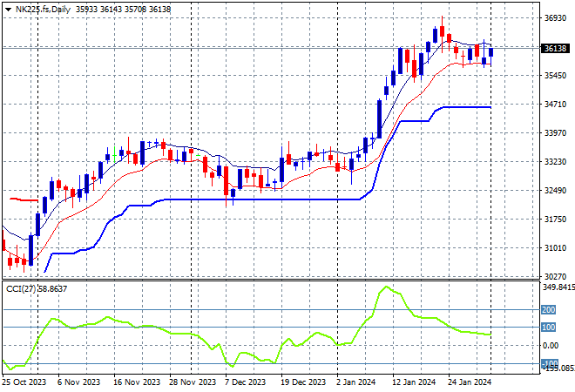The image size is (575, 392).
Task: Click the 6 Nov 2023 date label
Action: coord(78,382)
